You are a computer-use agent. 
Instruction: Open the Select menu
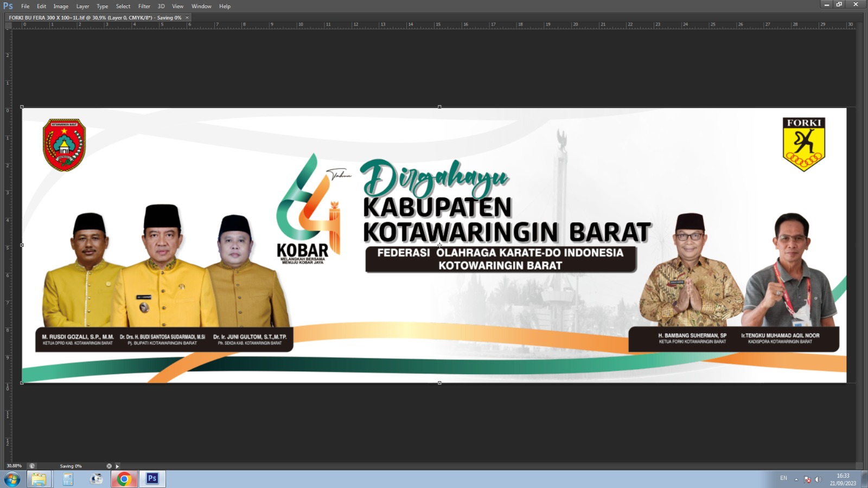pyautogui.click(x=123, y=7)
